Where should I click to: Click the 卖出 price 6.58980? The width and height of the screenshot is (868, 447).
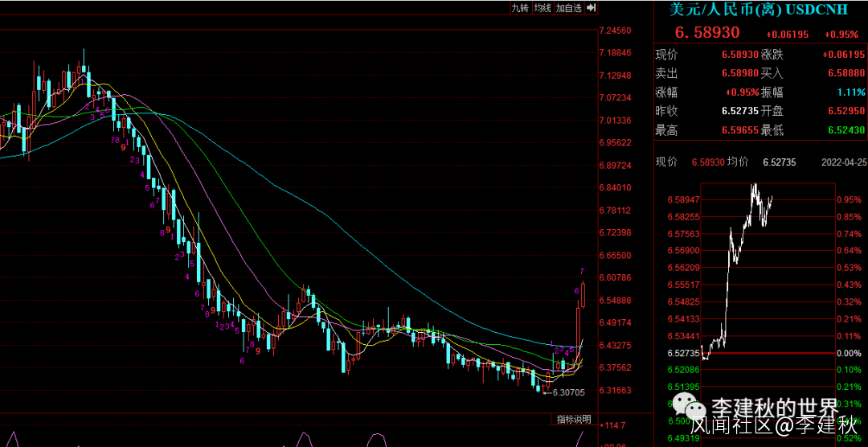tap(739, 73)
